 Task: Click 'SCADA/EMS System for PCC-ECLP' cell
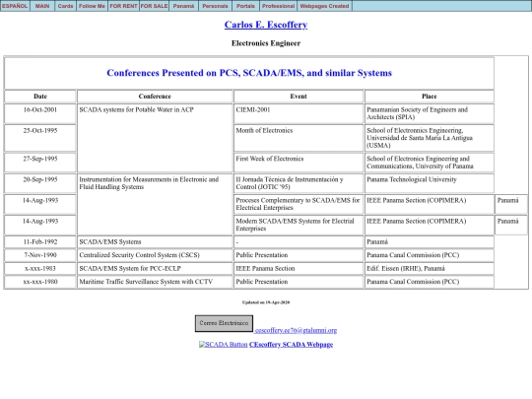click(155, 268)
